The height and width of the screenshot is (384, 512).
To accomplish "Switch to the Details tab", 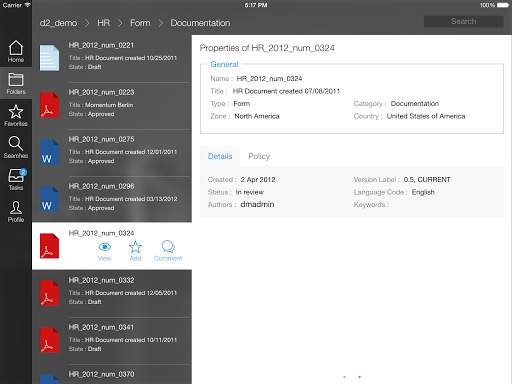I will pyautogui.click(x=220, y=156).
